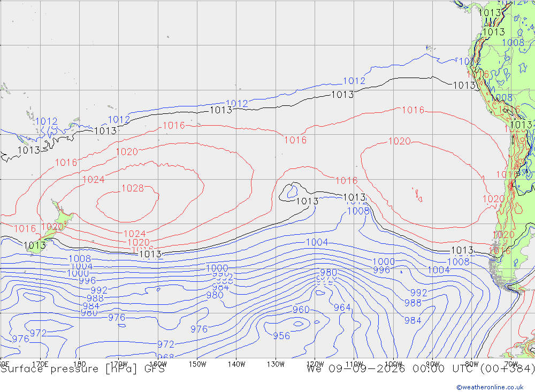Click the 110W longitude axis label

354,364
